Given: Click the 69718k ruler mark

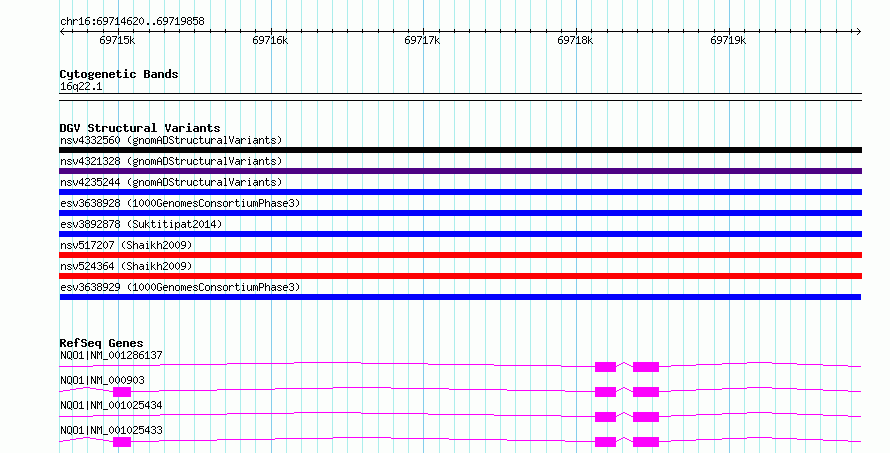Looking at the screenshot, I should pyautogui.click(x=576, y=40).
